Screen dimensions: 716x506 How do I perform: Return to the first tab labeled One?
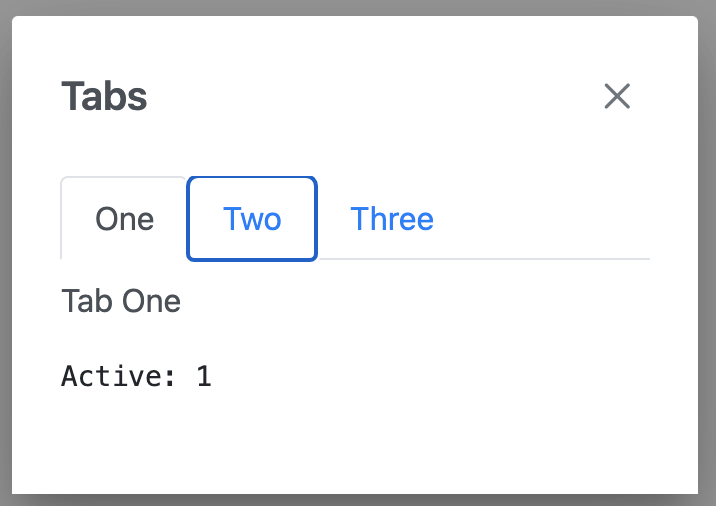pos(125,219)
